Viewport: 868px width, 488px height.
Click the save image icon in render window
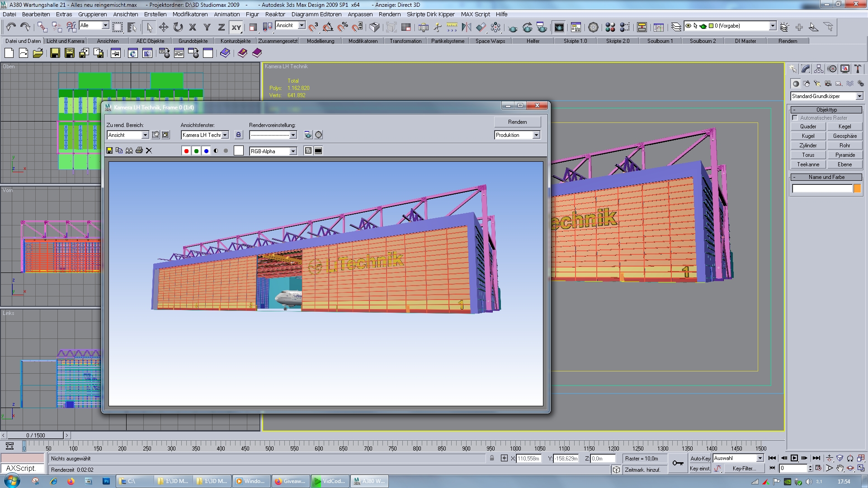click(x=109, y=150)
